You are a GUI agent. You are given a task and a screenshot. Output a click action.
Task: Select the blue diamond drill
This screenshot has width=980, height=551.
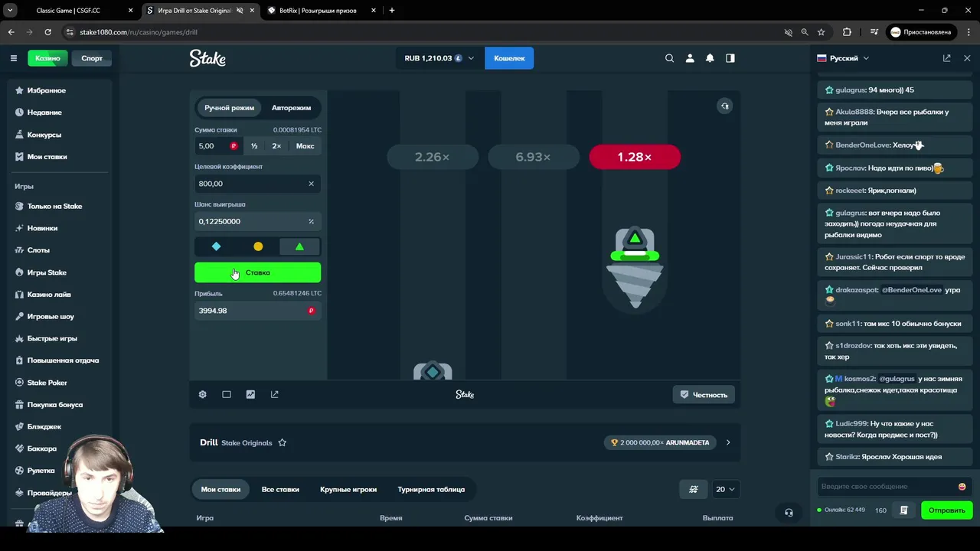click(216, 246)
